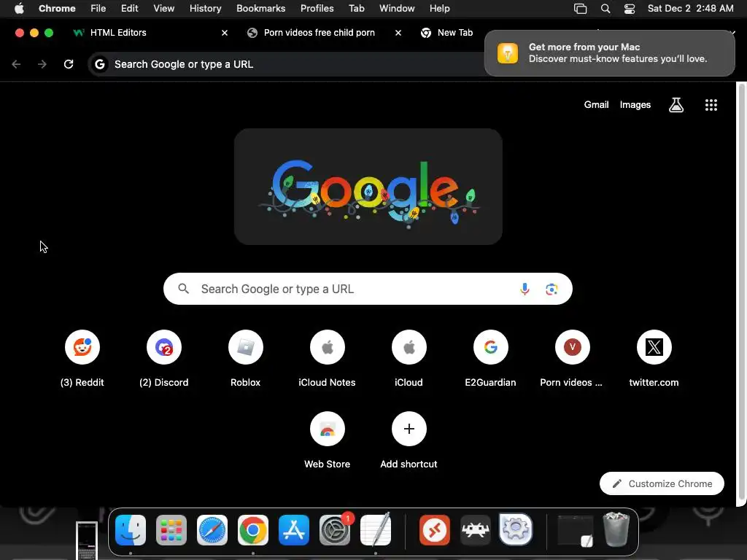
Task: Click the back navigation arrow
Action: coord(16,64)
